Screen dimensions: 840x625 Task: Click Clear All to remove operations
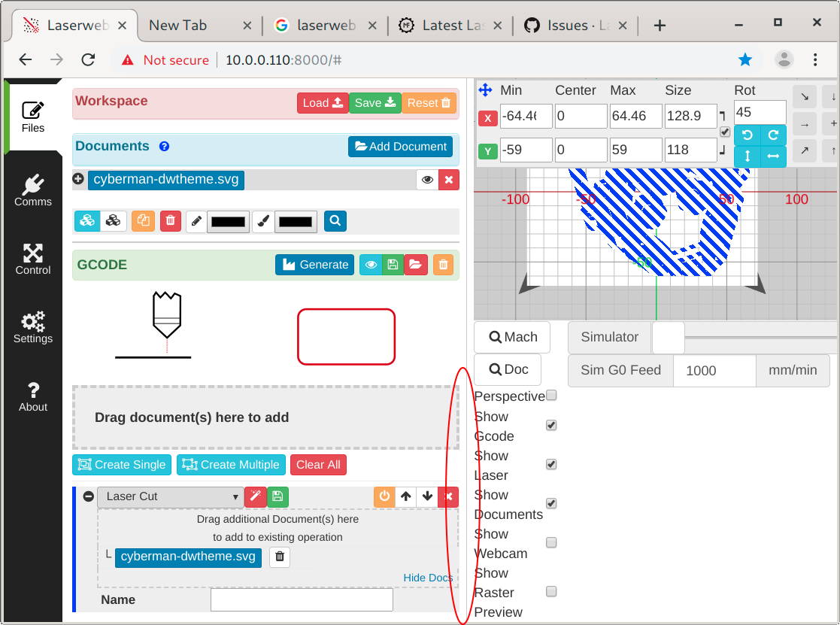(x=318, y=465)
